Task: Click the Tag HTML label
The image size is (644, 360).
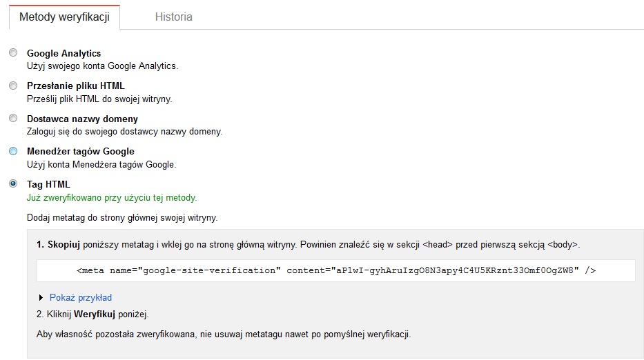Action: click(x=48, y=184)
